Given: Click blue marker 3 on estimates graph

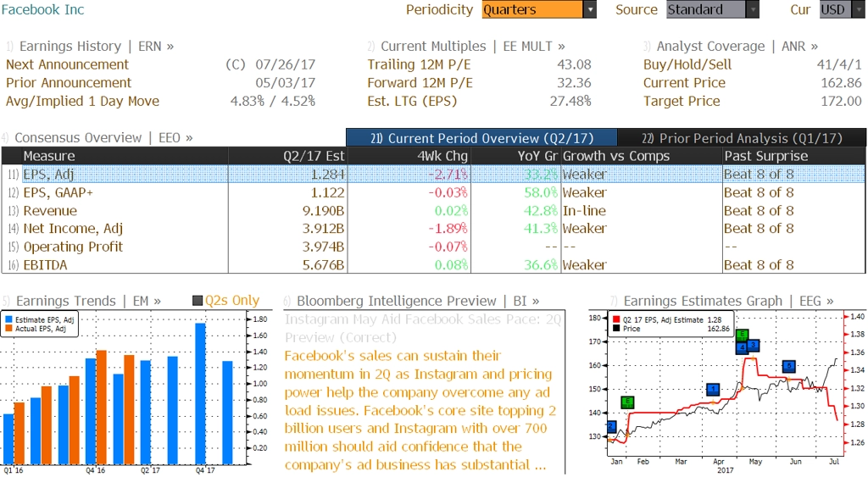Looking at the screenshot, I should [753, 346].
